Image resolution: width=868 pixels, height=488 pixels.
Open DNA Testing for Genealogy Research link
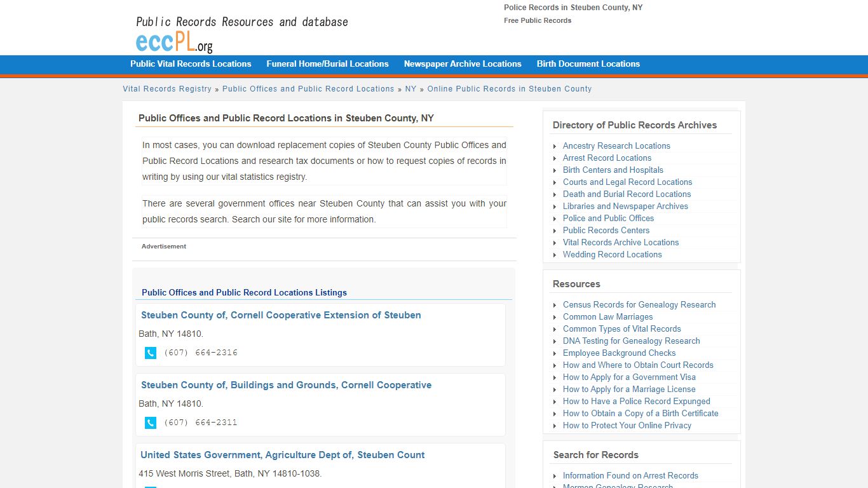632,341
